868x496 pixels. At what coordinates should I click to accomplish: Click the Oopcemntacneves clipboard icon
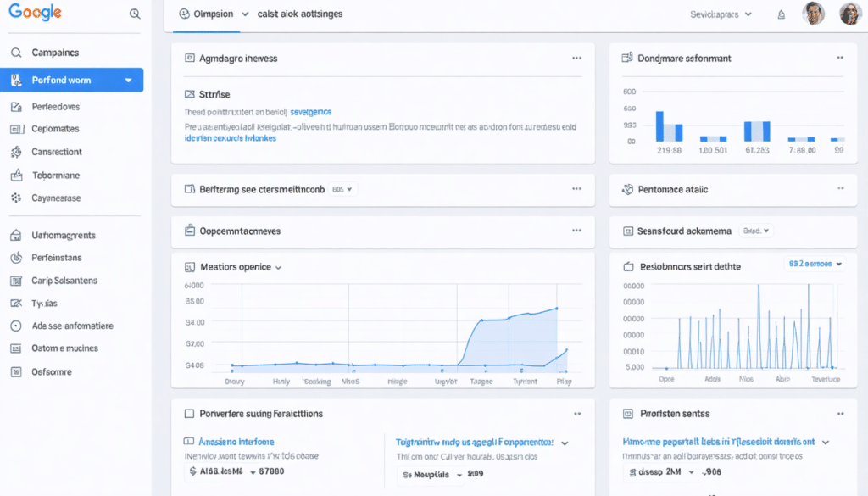click(189, 231)
